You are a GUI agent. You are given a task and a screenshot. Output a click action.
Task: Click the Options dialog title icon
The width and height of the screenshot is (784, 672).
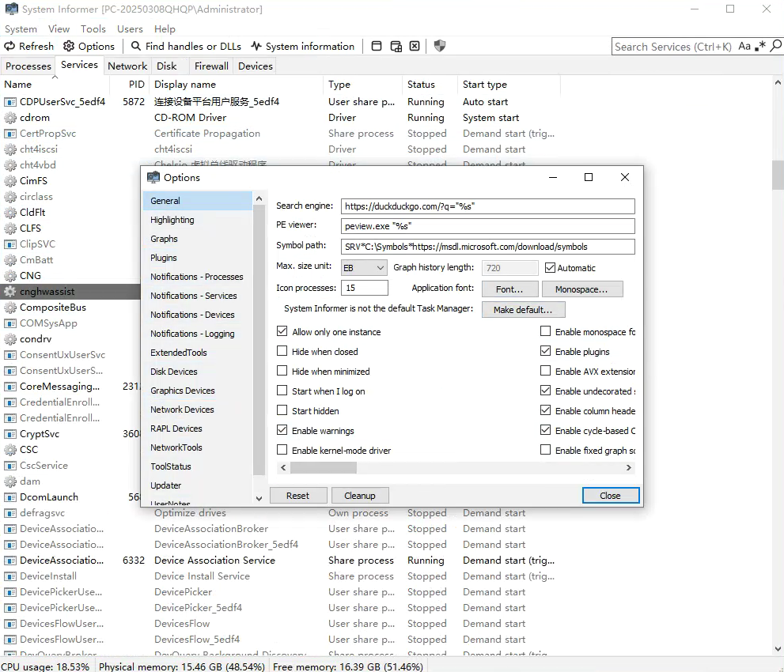pyautogui.click(x=153, y=177)
